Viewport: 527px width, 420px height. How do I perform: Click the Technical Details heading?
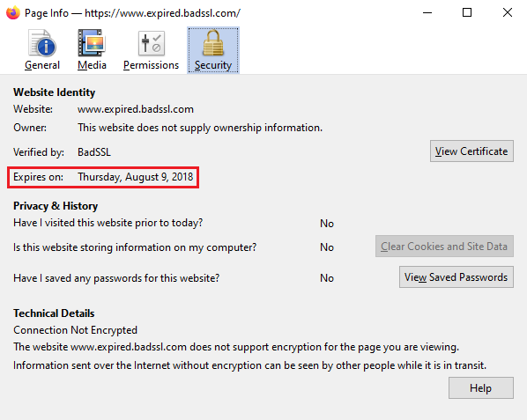pyautogui.click(x=54, y=313)
